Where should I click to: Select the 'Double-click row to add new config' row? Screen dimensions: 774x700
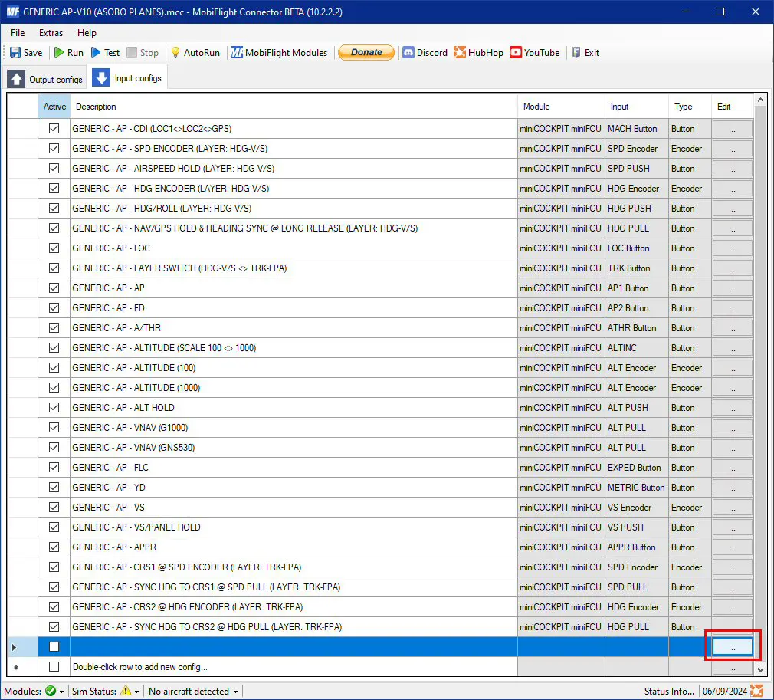[294, 667]
